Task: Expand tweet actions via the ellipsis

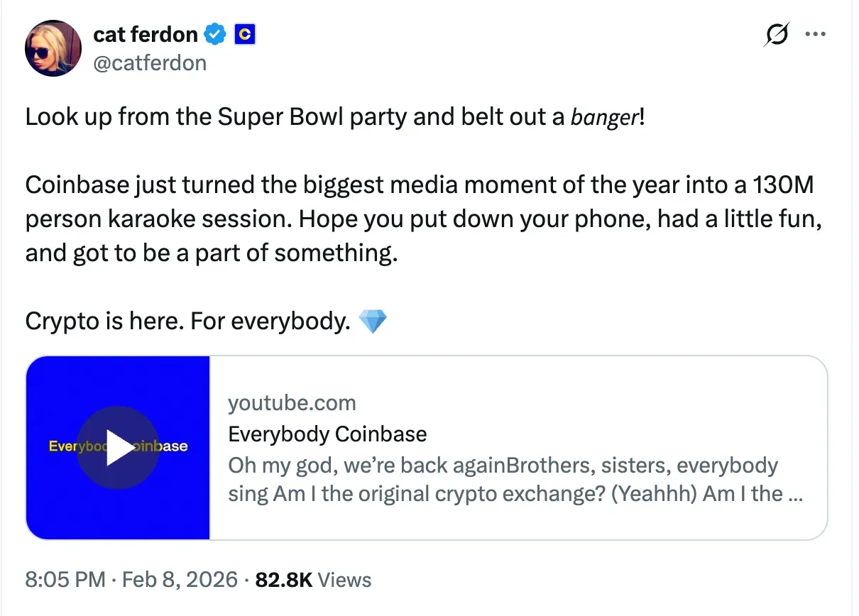Action: [816, 33]
